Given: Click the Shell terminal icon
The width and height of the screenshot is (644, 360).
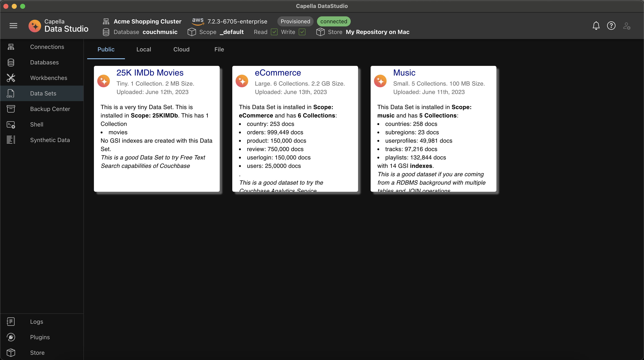Looking at the screenshot, I should 11,124.
